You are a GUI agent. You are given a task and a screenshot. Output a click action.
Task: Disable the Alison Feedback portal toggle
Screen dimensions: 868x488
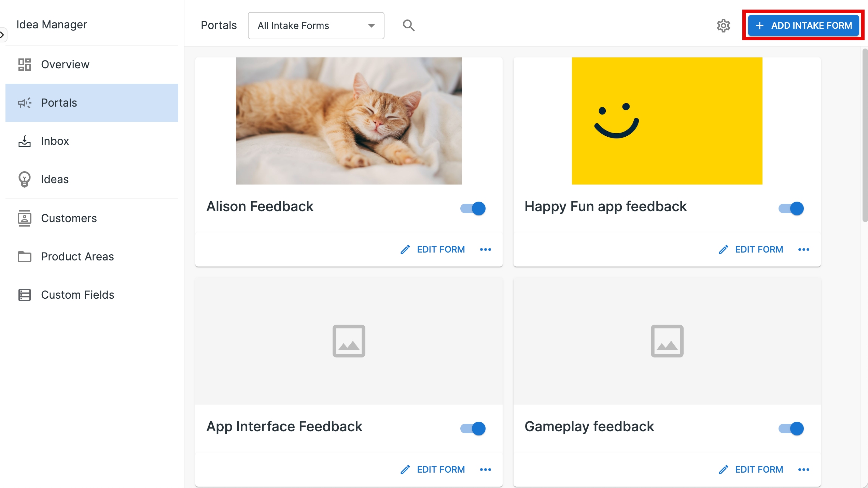pos(473,208)
